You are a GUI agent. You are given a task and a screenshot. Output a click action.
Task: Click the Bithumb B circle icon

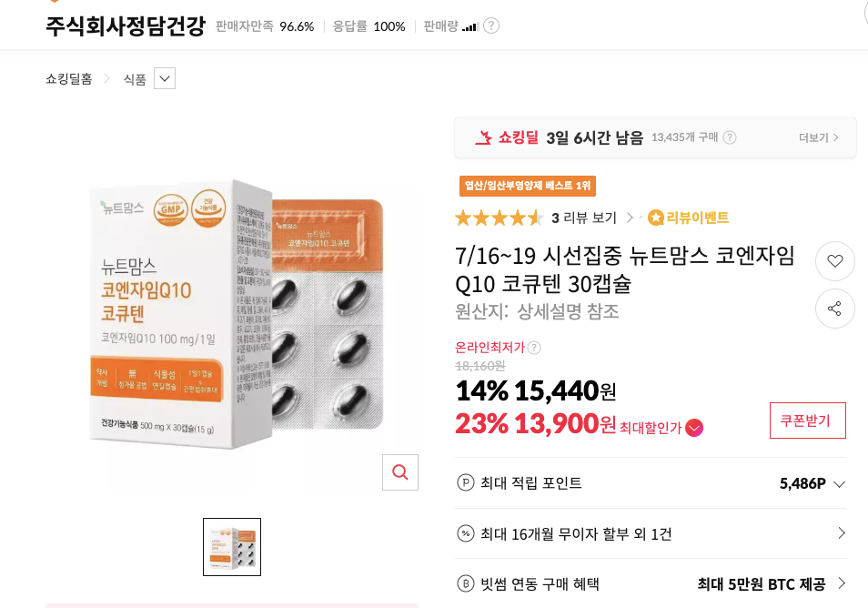466,583
